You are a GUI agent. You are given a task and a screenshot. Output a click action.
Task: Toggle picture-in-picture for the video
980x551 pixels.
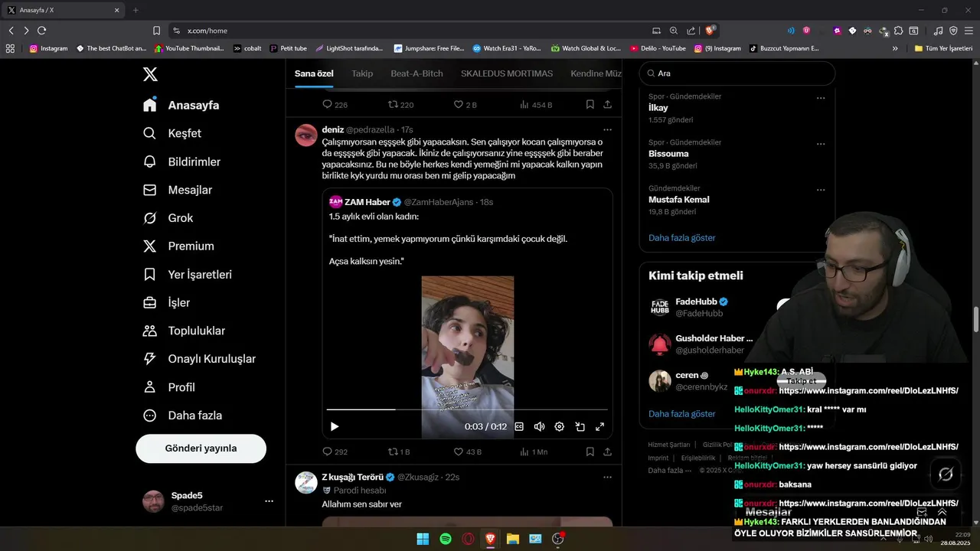coord(580,426)
